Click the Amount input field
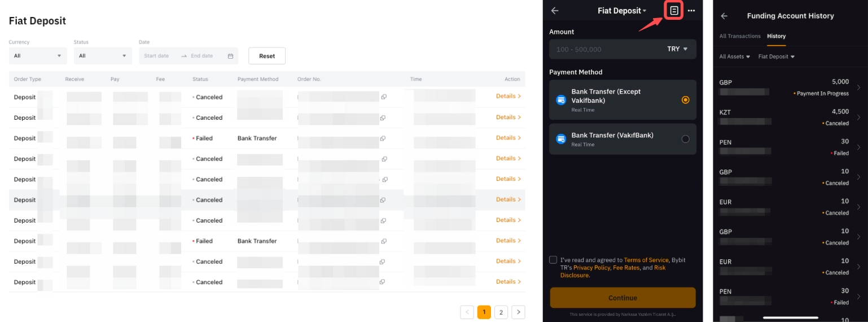868x322 pixels. pyautogui.click(x=604, y=49)
